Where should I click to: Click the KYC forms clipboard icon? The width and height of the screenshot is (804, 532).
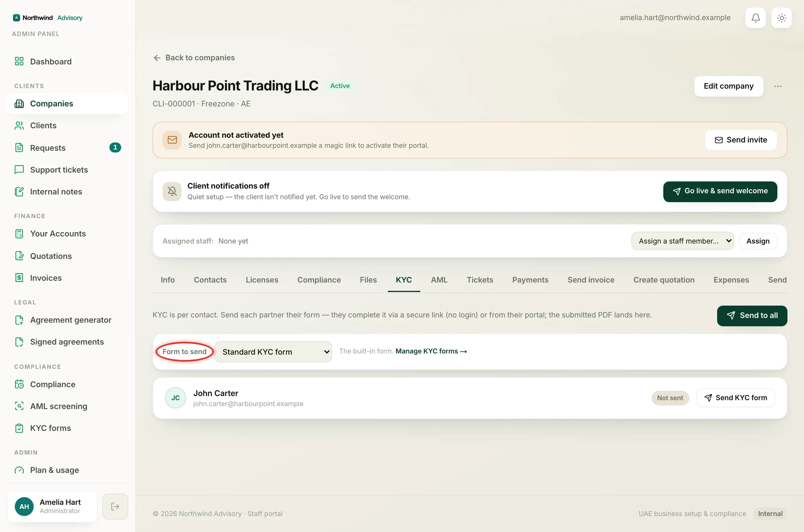click(x=19, y=428)
